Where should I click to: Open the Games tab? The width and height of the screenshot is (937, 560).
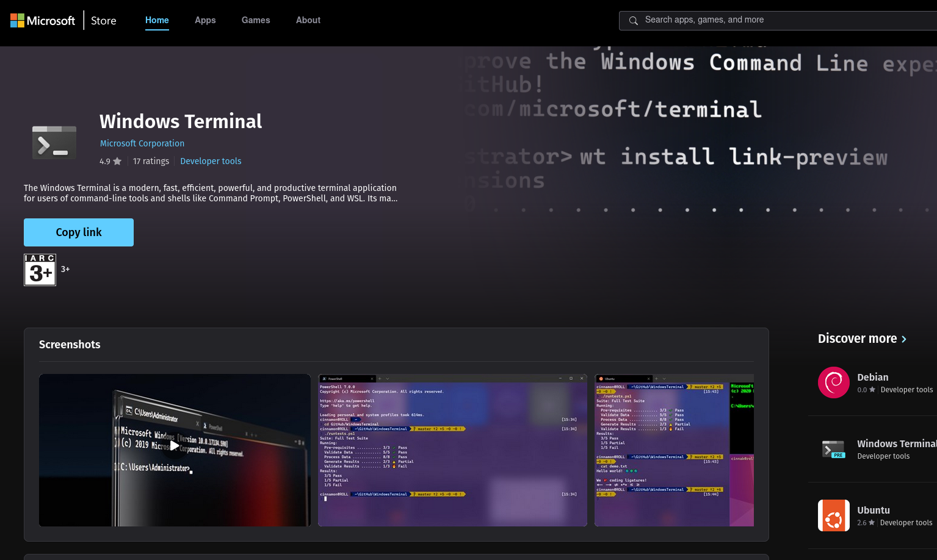coord(256,20)
